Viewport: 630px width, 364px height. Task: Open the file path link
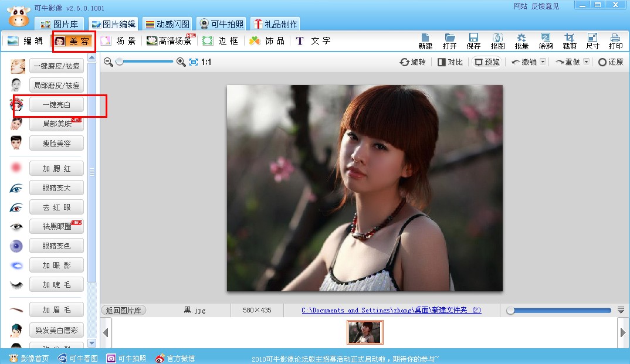(x=391, y=310)
